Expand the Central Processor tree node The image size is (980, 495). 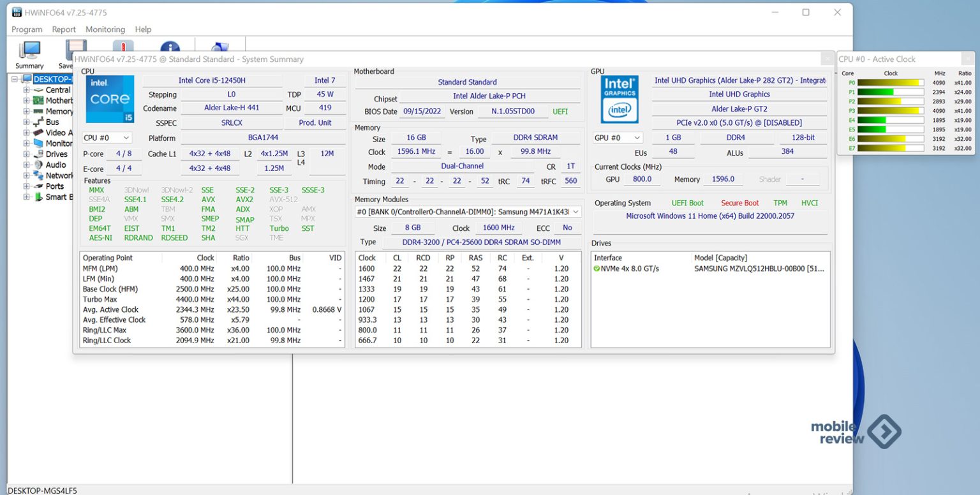27,90
